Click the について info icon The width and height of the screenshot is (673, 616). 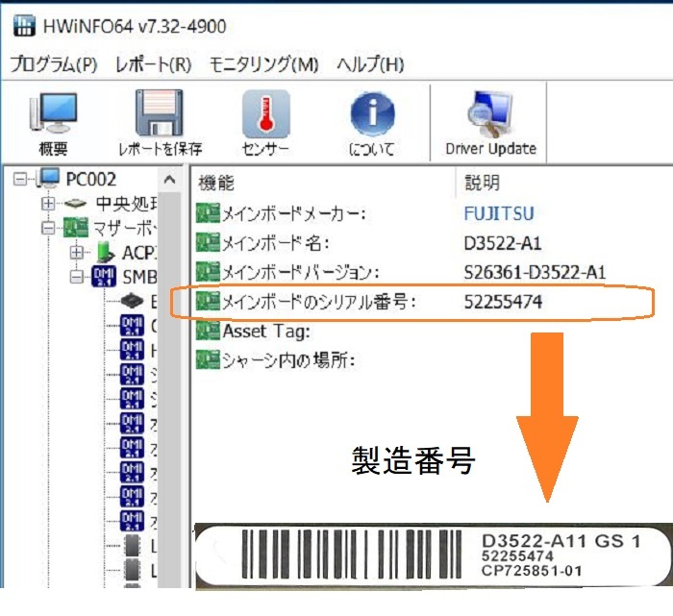point(373,113)
